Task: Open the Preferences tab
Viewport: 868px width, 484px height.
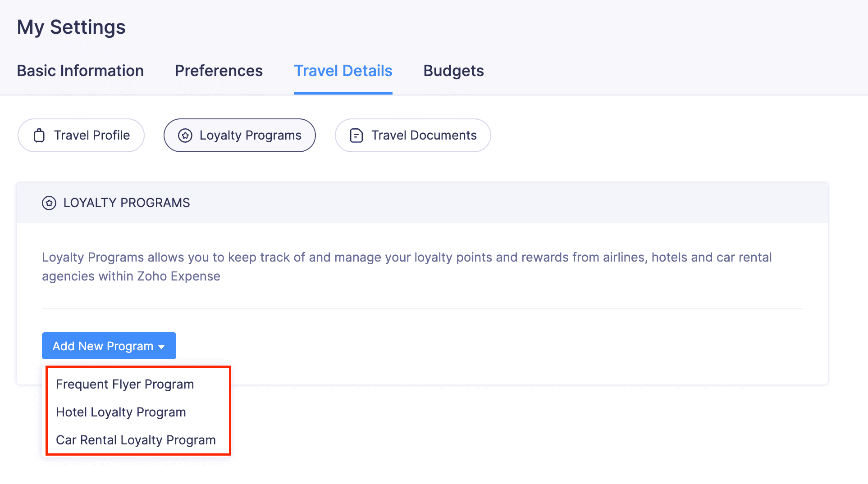Action: (x=219, y=71)
